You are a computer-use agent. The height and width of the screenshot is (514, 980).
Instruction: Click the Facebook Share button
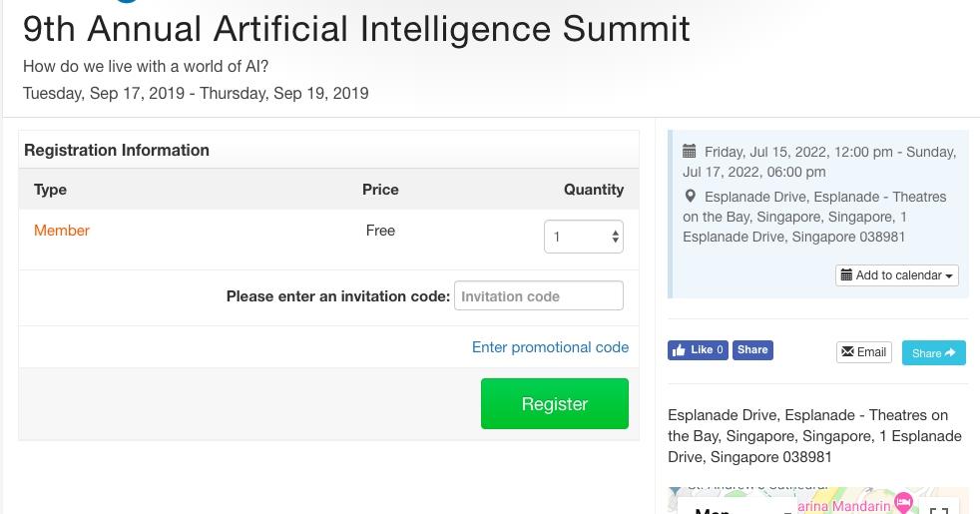[x=752, y=350]
